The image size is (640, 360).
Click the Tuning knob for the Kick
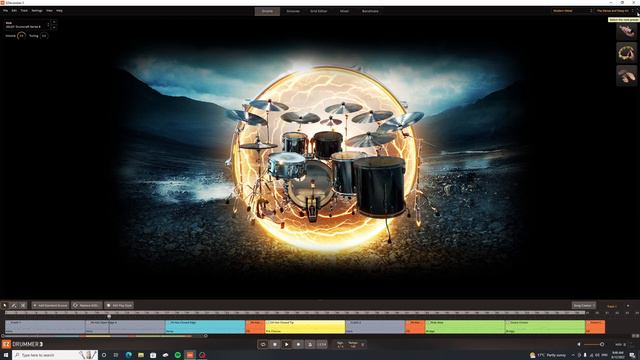(44, 36)
